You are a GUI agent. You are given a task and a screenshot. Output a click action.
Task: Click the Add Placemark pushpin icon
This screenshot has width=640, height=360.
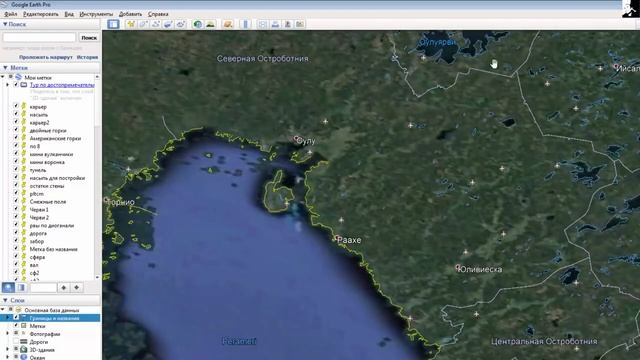click(x=131, y=24)
